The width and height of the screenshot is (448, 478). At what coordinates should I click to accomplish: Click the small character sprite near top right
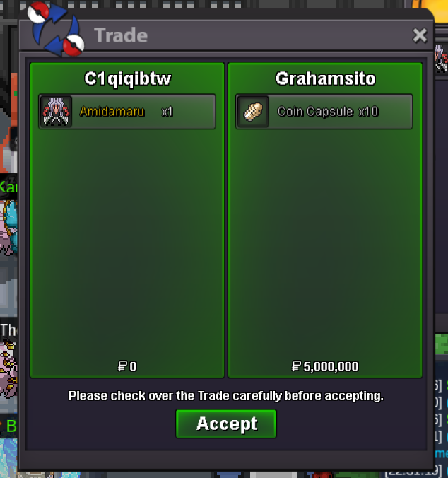tap(441, 58)
